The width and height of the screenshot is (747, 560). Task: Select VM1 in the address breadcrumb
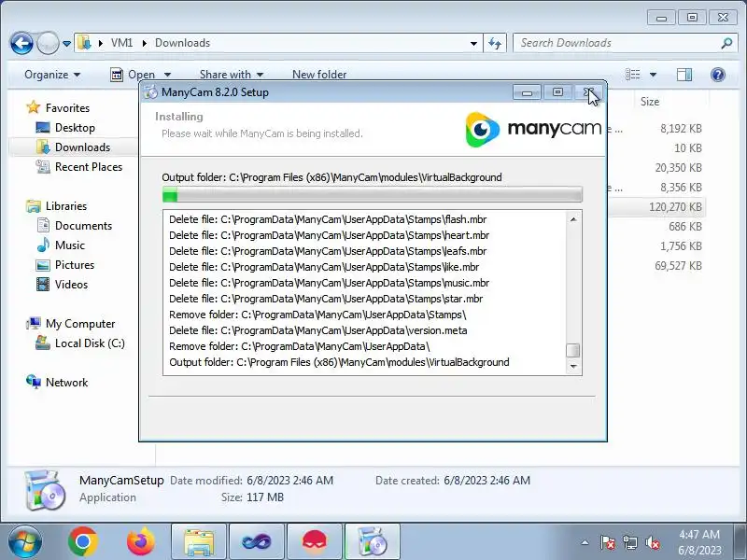(x=121, y=43)
